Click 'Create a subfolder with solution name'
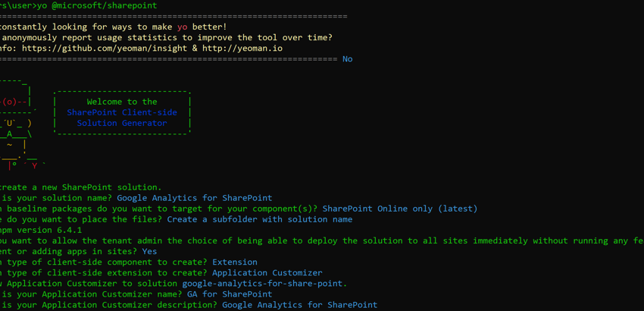This screenshot has width=644, height=311. [x=260, y=219]
